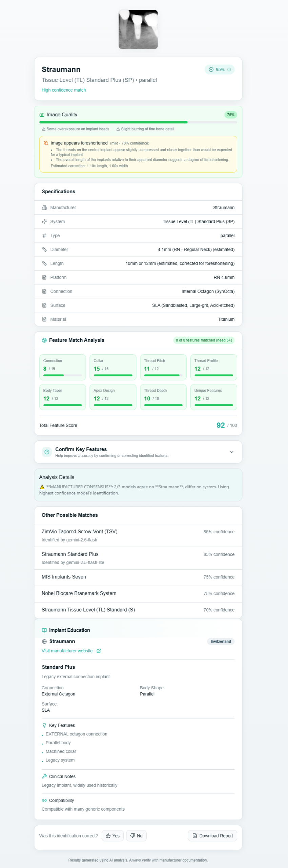Image resolution: width=288 pixels, height=868 pixels.
Task: Click the magnifier icon by foreshortened warning
Action: click(46, 143)
